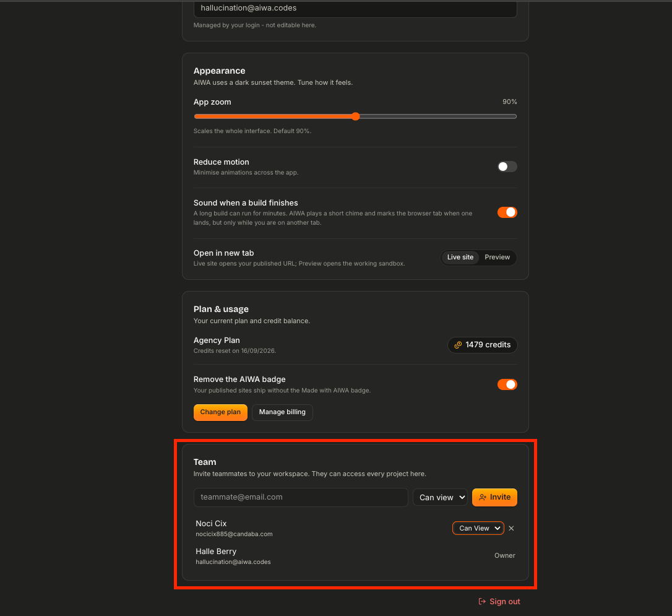672x616 pixels.
Task: Sign out of the account
Action: click(x=499, y=601)
